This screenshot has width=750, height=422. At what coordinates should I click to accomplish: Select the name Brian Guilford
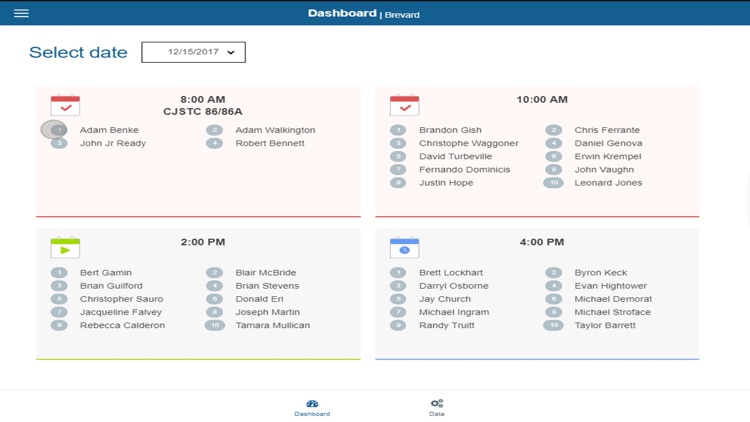pos(111,286)
